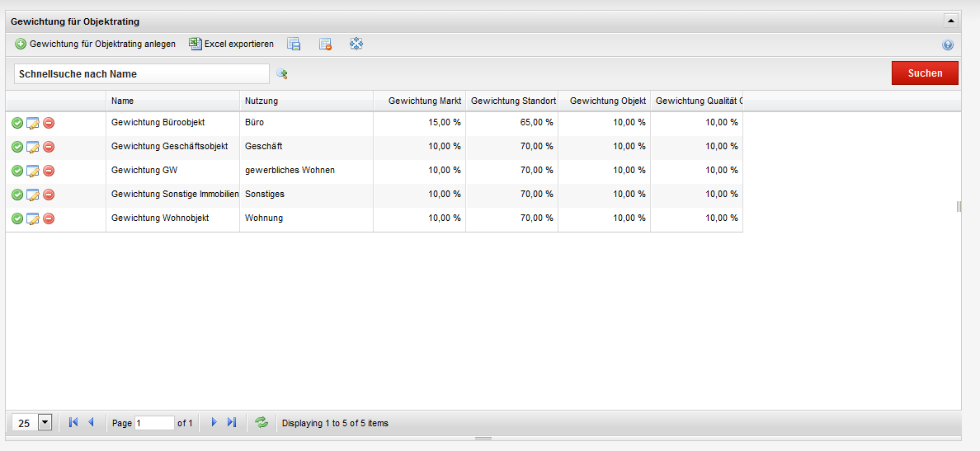Select the Gewichtung Geschäftsobjekt name cell
This screenshot has width=980, height=451.
click(x=172, y=147)
